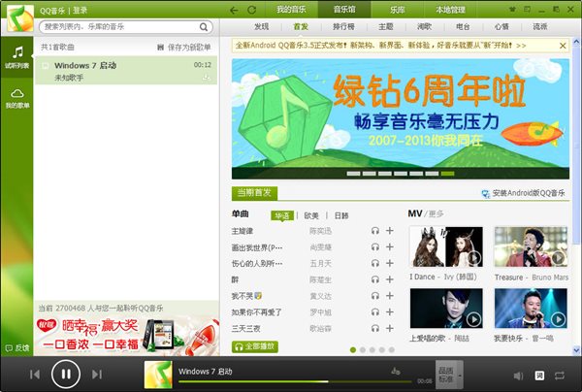
Task: Seek within the song progress bar
Action: pos(295,381)
